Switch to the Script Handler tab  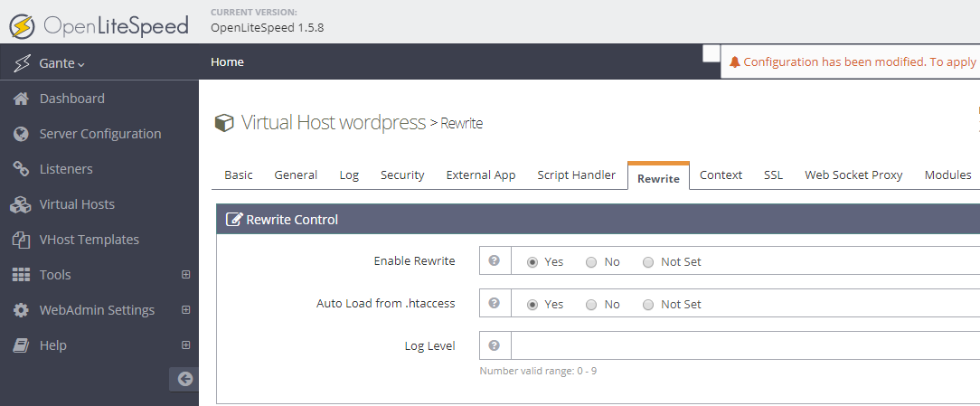[576, 175]
